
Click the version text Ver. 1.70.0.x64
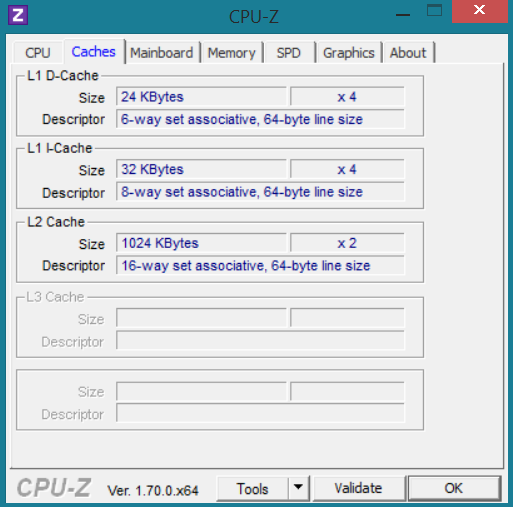[x=153, y=490]
